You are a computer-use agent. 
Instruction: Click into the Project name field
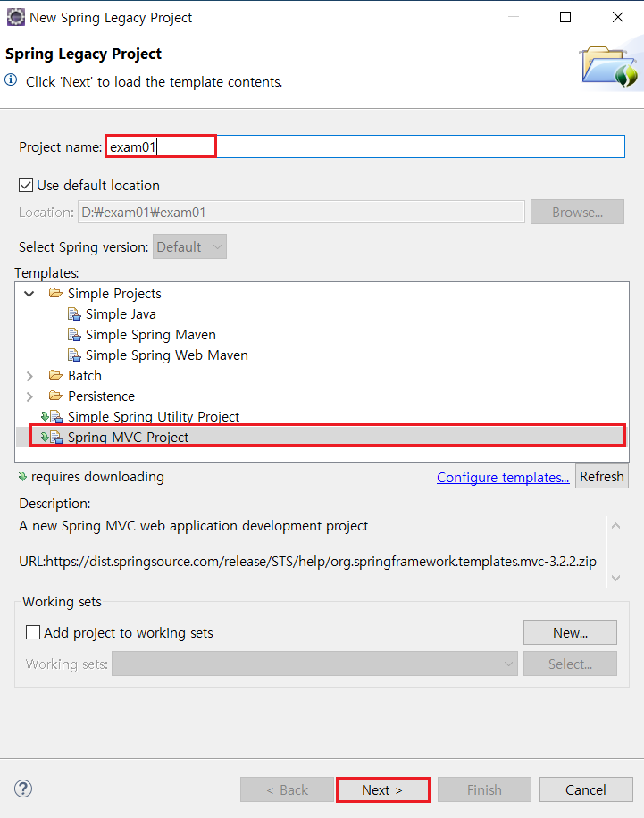click(365, 146)
